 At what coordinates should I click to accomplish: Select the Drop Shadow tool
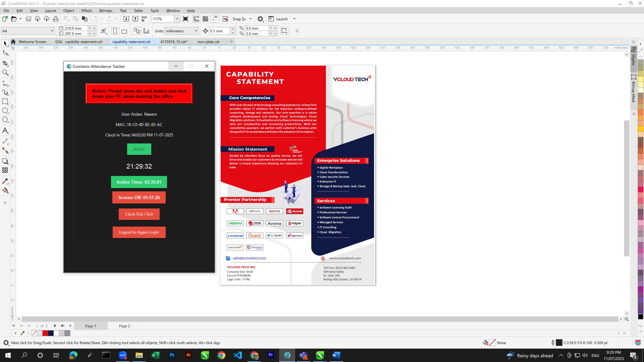5,161
